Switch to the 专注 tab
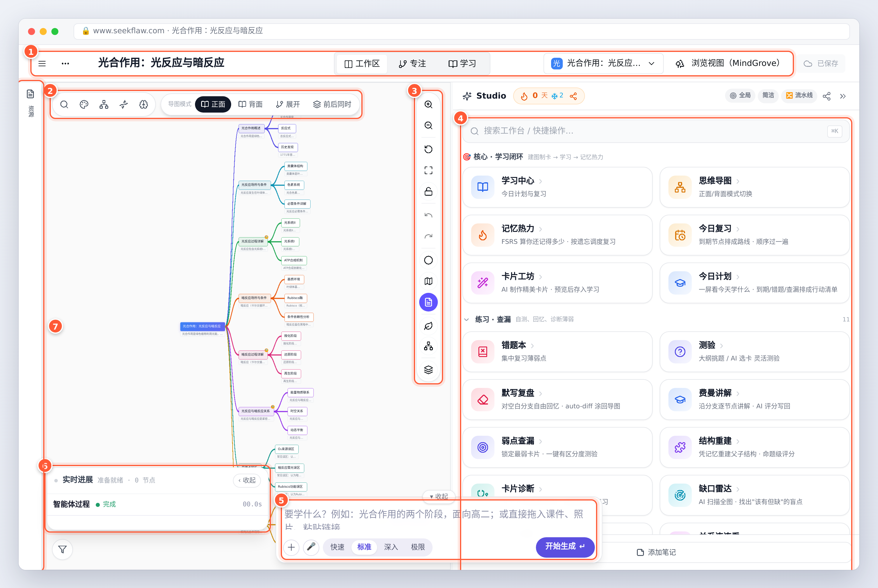The height and width of the screenshot is (588, 878). [412, 64]
